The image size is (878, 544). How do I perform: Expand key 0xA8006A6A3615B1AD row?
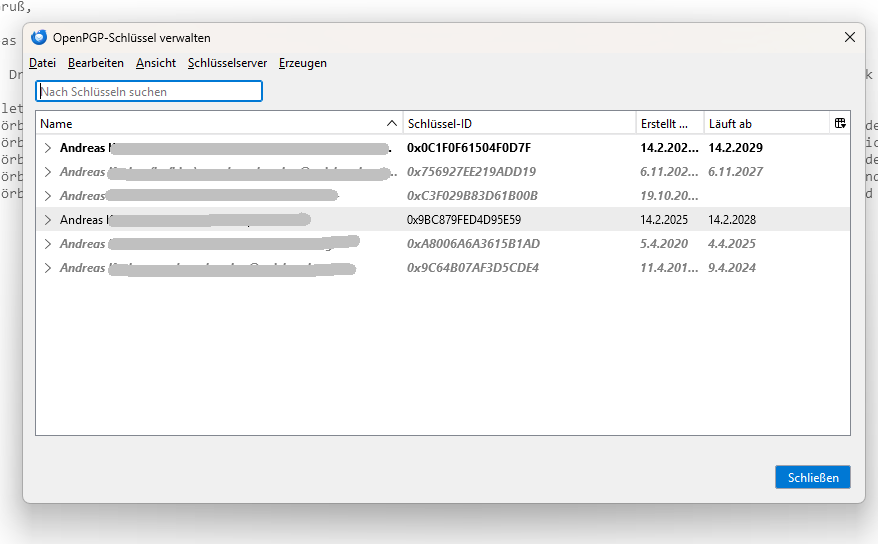(47, 244)
